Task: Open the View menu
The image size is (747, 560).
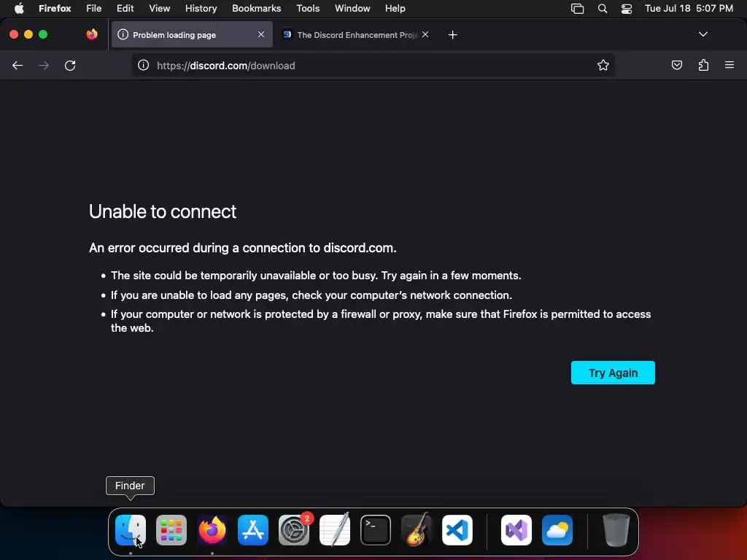Action: (159, 9)
